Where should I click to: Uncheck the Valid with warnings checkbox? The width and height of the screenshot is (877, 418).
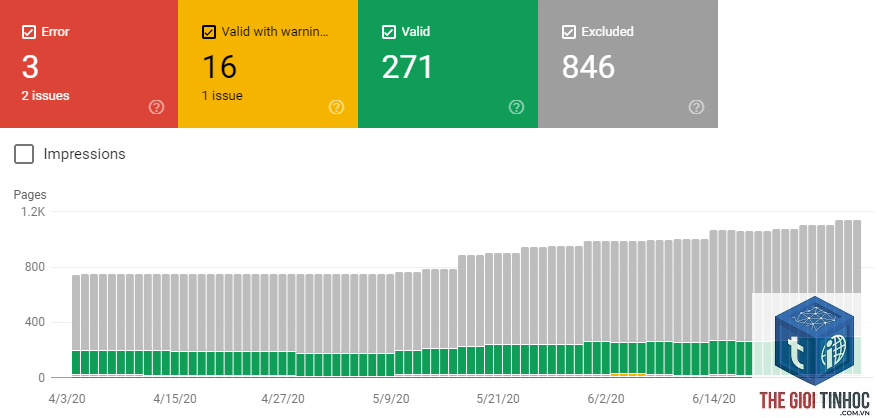(209, 32)
